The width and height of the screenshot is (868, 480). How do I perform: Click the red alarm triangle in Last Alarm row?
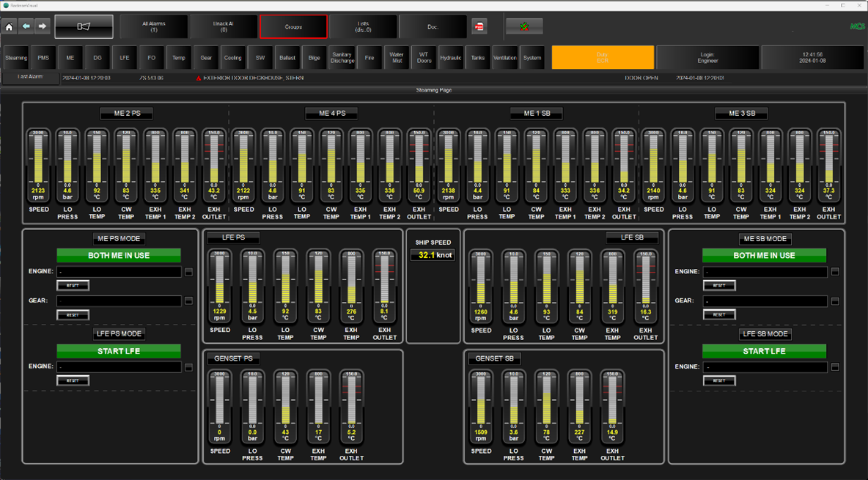pyautogui.click(x=198, y=78)
